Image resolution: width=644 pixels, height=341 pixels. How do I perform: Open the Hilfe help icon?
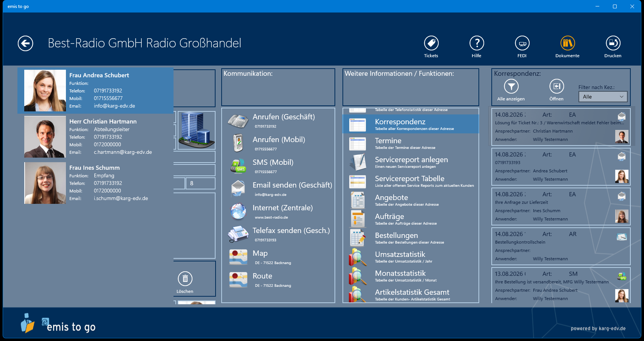click(477, 47)
